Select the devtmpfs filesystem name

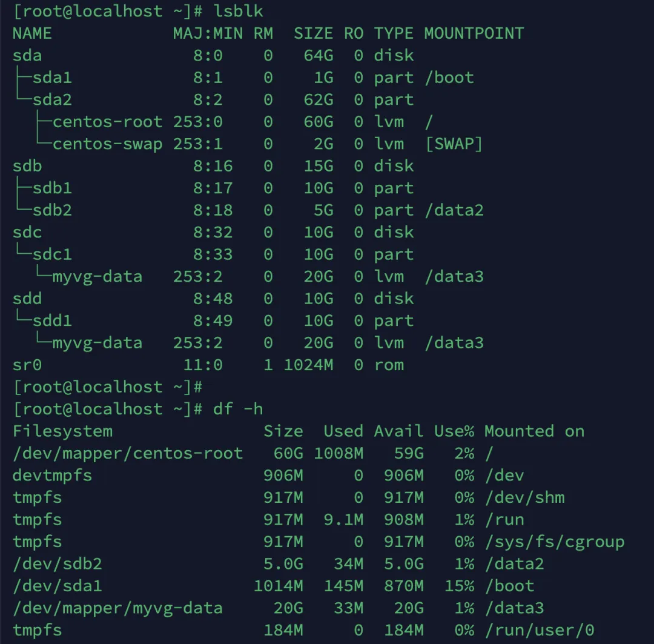click(x=52, y=476)
